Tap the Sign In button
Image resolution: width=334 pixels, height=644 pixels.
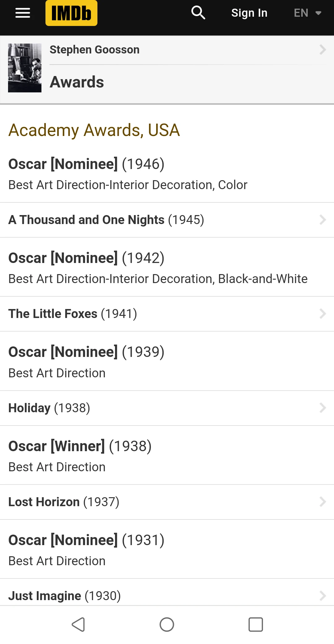click(x=249, y=13)
